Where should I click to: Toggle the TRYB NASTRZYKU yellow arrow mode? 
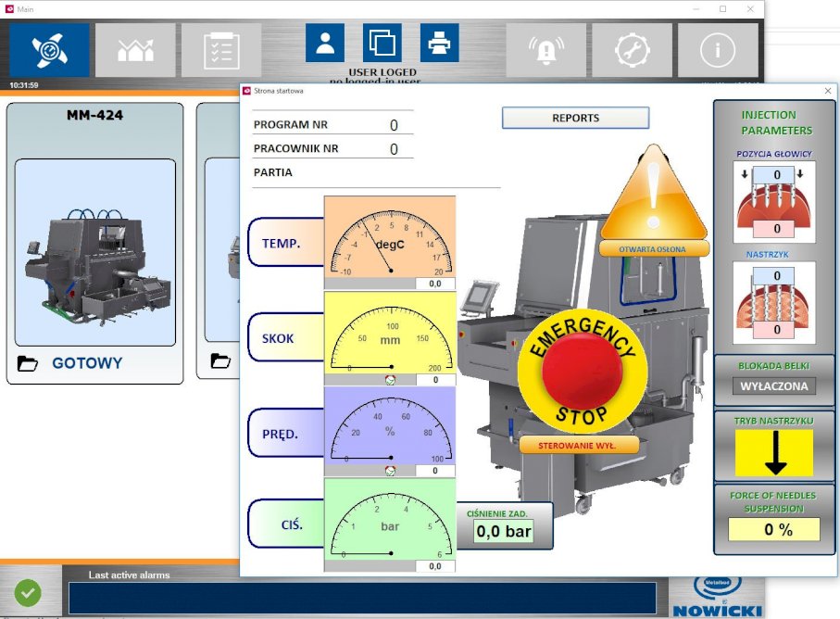774,452
